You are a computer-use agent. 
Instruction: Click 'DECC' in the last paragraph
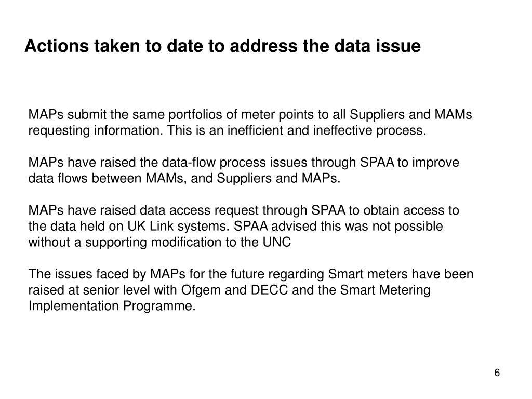(x=269, y=290)
